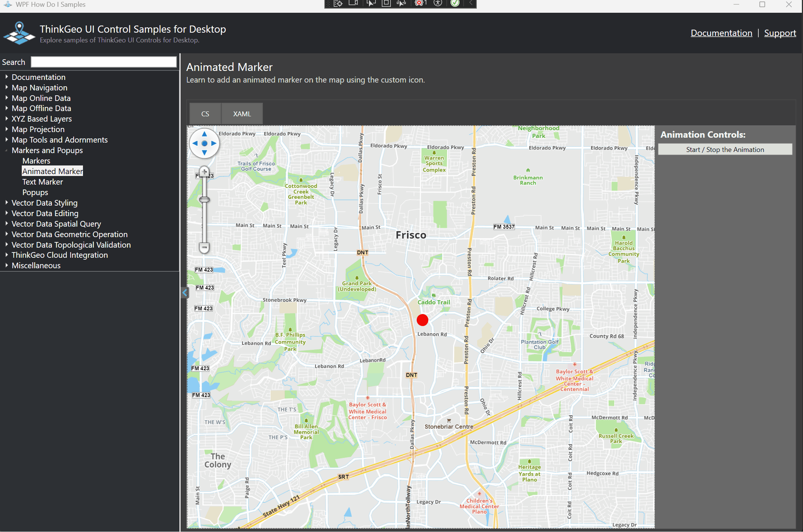Click the Search input field
This screenshot has height=532, width=803.
pos(104,62)
